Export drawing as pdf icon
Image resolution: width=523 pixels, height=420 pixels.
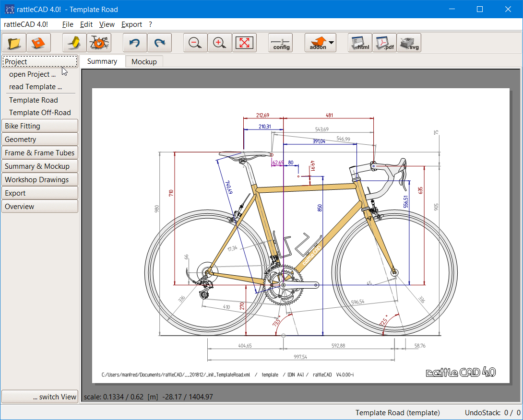tap(385, 43)
